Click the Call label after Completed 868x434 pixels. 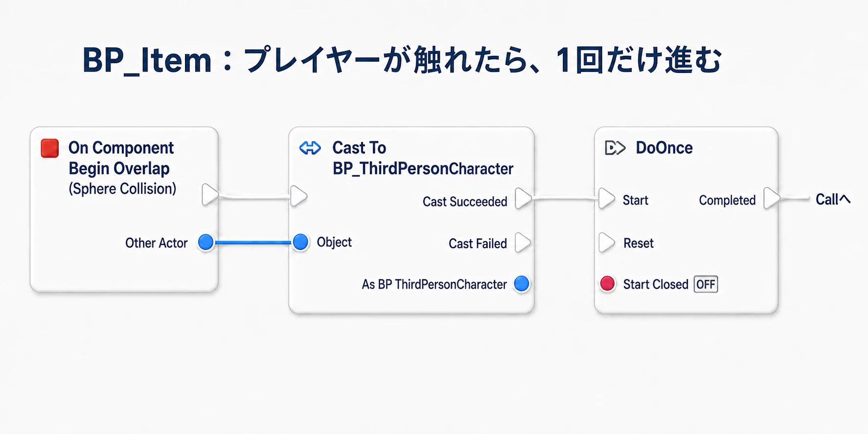[833, 199]
